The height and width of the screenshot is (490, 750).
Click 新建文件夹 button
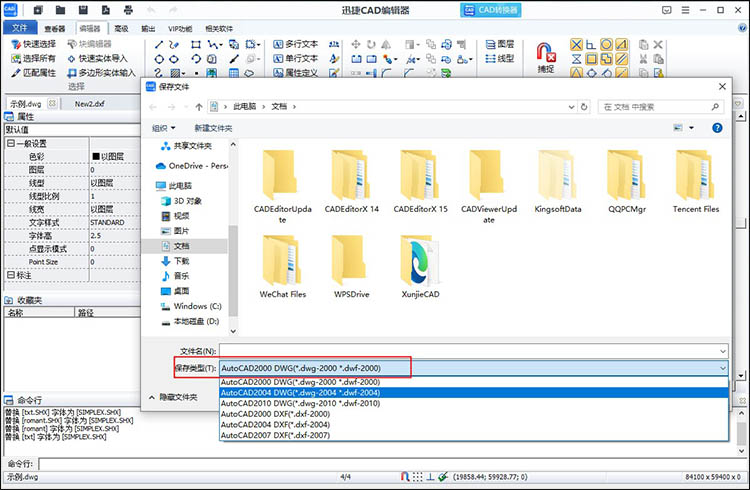coord(213,128)
